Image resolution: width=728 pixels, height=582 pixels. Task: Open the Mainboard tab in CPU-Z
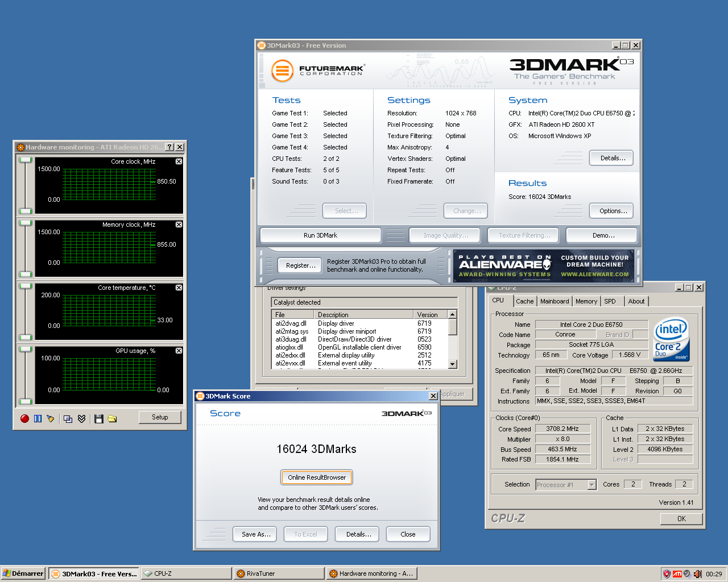(555, 301)
